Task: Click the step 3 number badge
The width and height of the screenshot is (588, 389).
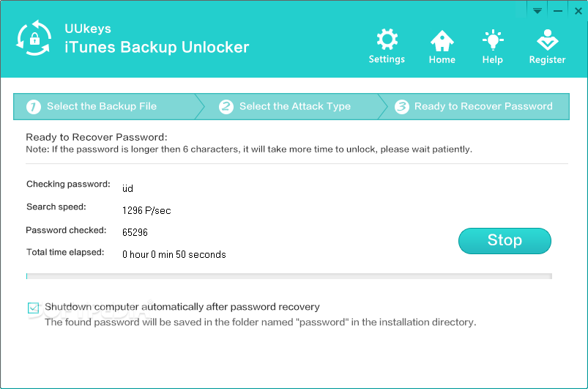Action: pos(401,107)
